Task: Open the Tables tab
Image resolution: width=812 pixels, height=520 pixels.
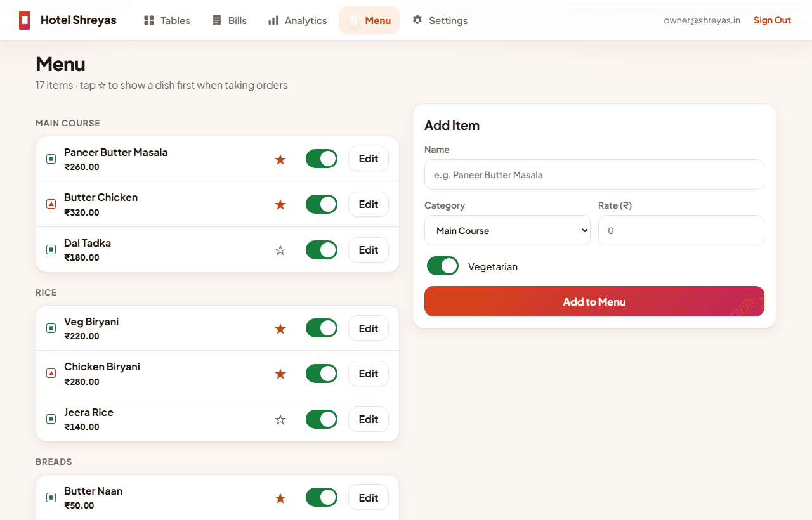Action: [167, 20]
